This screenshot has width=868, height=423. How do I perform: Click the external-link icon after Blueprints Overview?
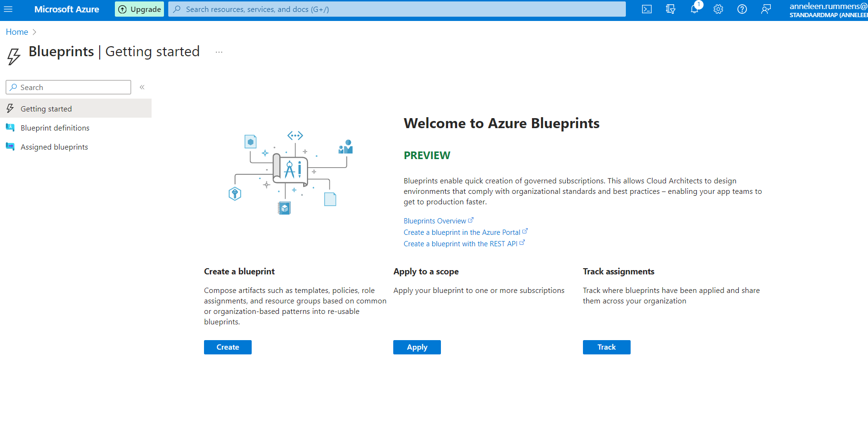471,220
